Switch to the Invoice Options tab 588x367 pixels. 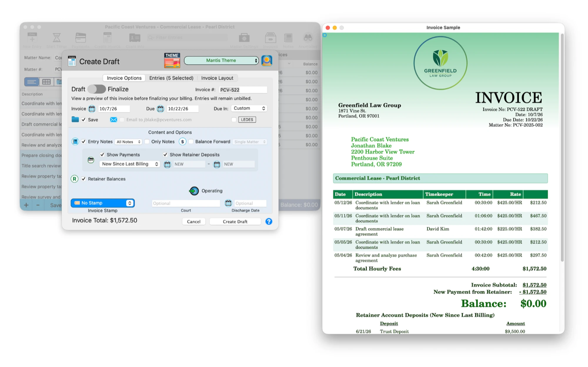coord(124,78)
